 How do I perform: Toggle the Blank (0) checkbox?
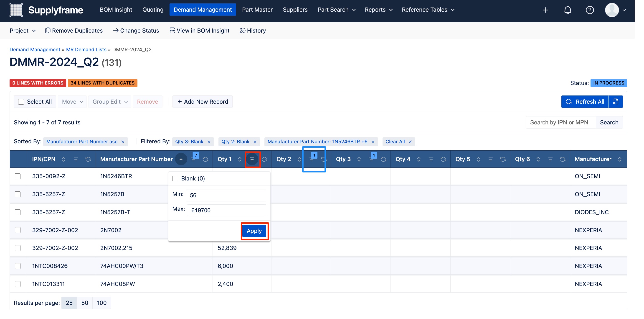(175, 179)
